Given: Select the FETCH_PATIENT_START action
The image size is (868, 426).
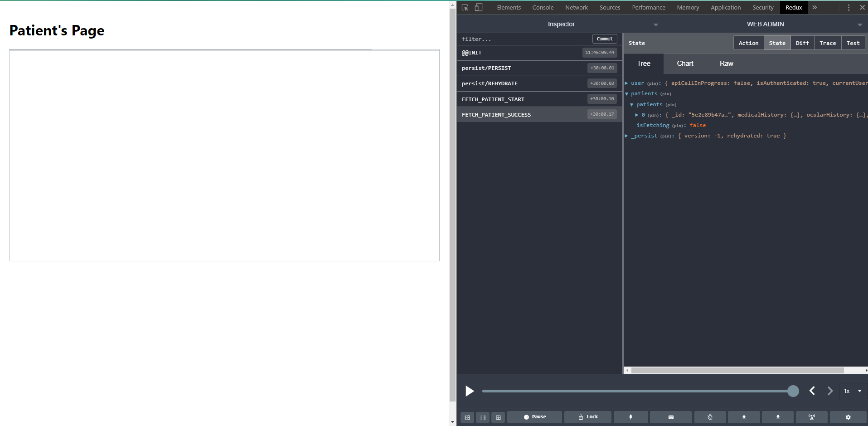Looking at the screenshot, I should coord(539,99).
